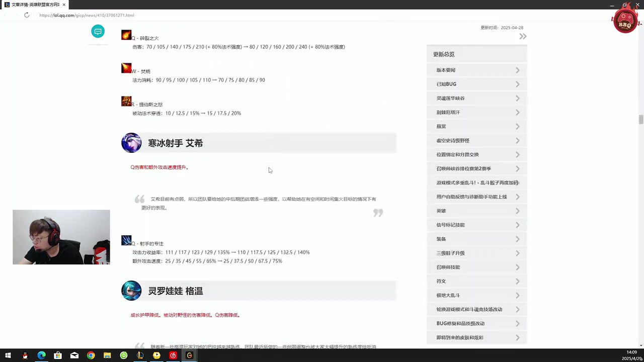Screen dimensions: 644x362
Task: Open League of Legends from the taskbar
Action: pos(140,355)
